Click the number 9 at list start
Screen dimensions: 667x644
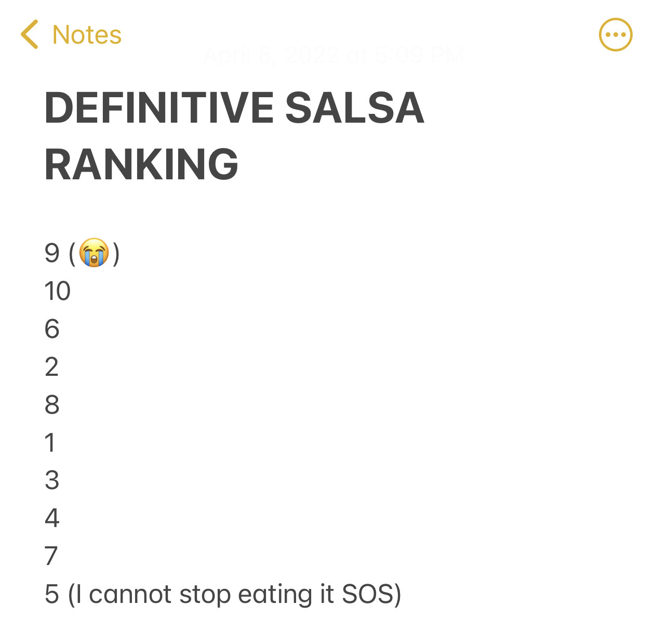coord(52,253)
